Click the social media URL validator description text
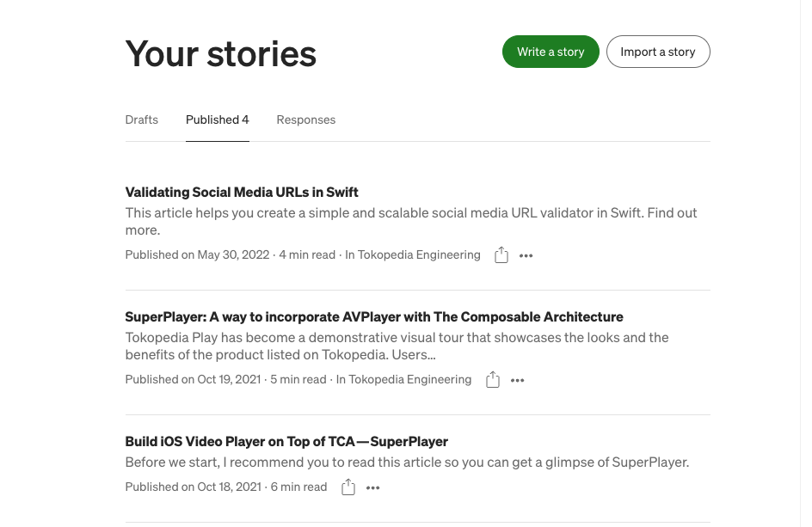The image size is (812, 527). (411, 221)
